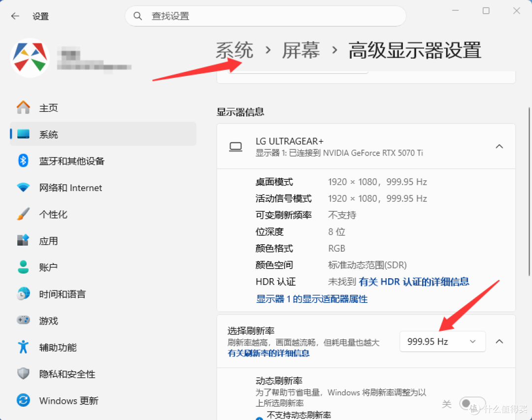The height and width of the screenshot is (420, 532).
Task: Click the 主页 home icon
Action: point(23,107)
